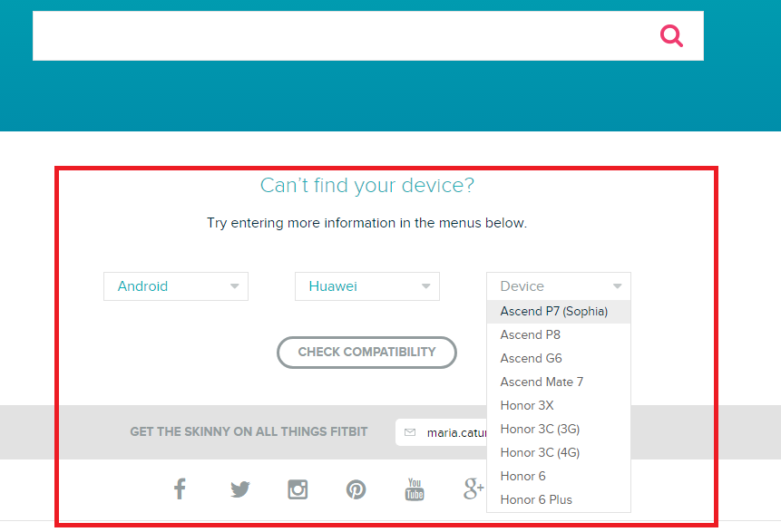Image resolution: width=781 pixels, height=532 pixels.
Task: Select Honor 3X from the list
Action: click(x=559, y=406)
